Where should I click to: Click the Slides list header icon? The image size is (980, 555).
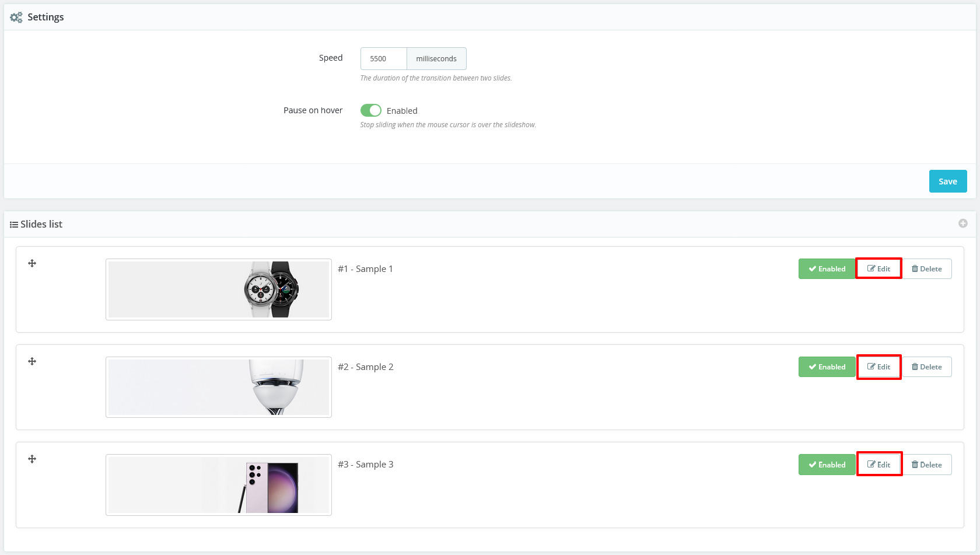click(14, 225)
